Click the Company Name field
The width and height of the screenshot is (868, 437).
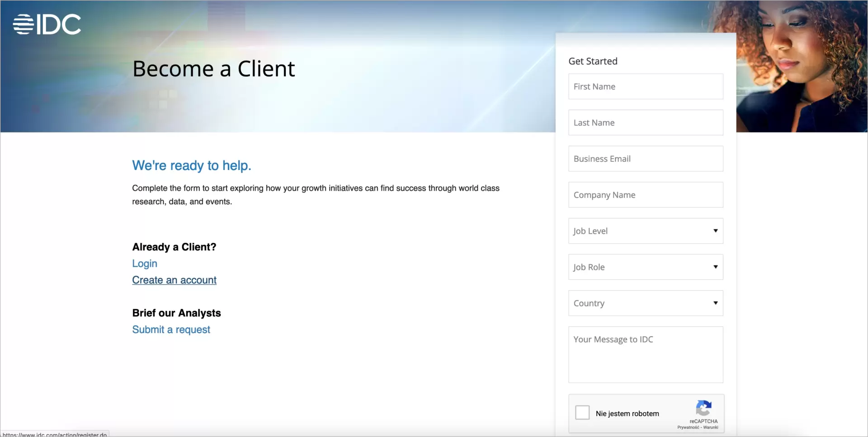(x=645, y=195)
